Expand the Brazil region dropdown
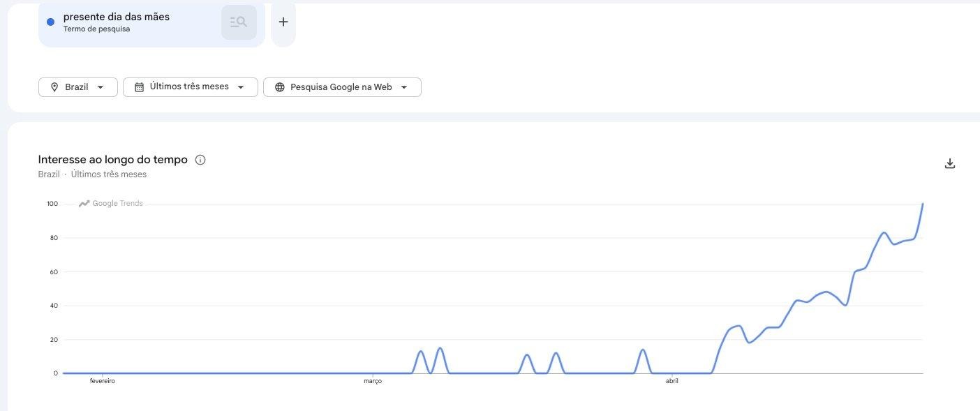 click(78, 87)
